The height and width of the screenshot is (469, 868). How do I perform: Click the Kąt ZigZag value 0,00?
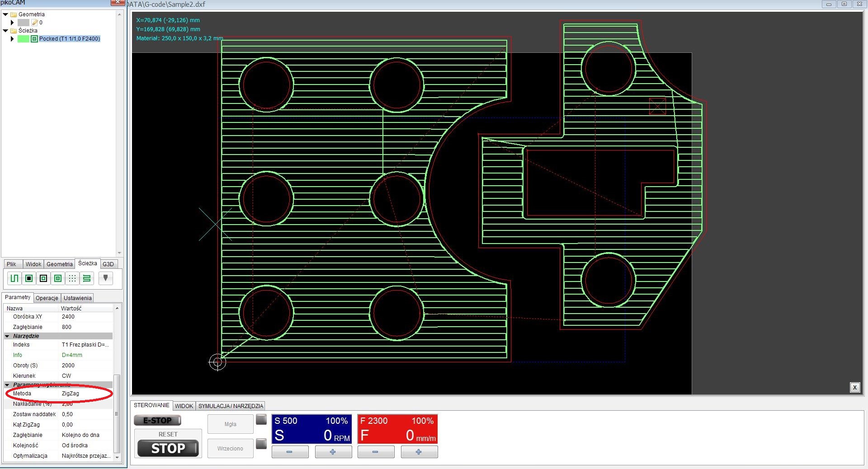tap(86, 425)
